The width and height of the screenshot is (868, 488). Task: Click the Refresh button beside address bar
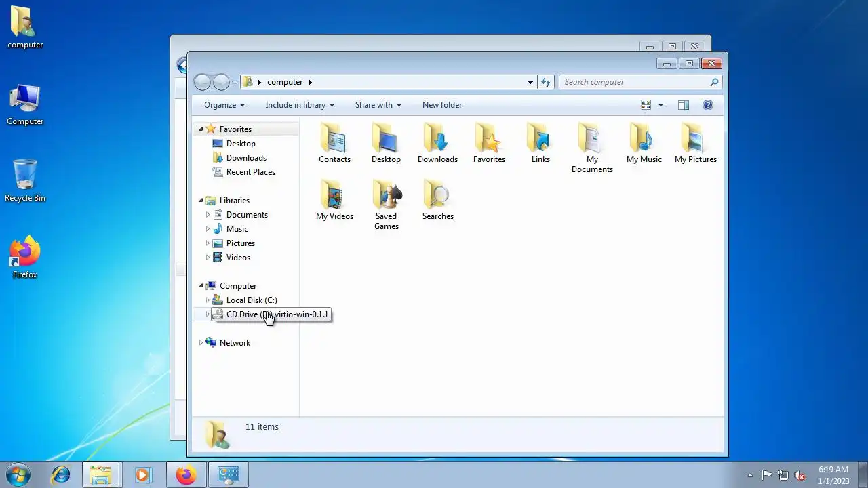point(546,82)
